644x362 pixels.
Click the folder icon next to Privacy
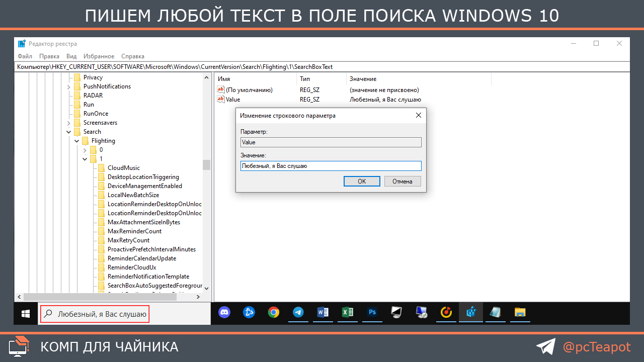77,77
